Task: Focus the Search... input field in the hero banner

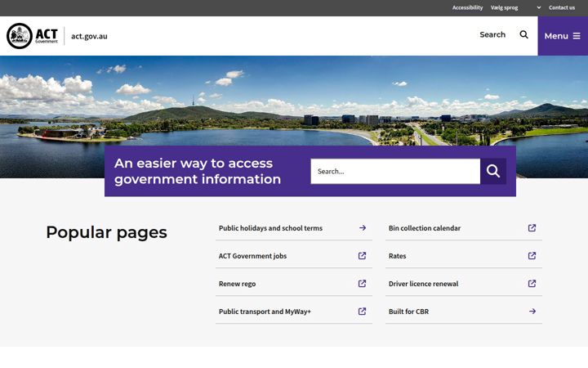Action: tap(395, 171)
